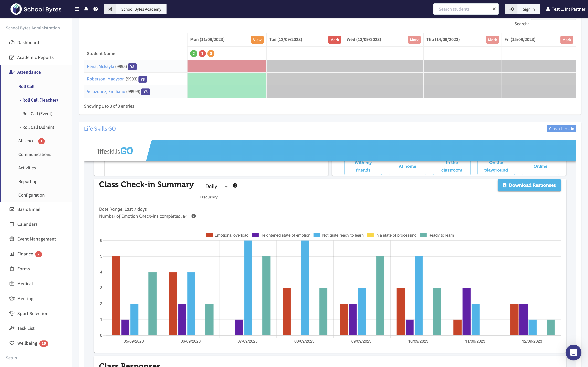Screen dimensions: 588x367
Task: Expand the Wellbeing sidebar menu
Action: coord(27,343)
